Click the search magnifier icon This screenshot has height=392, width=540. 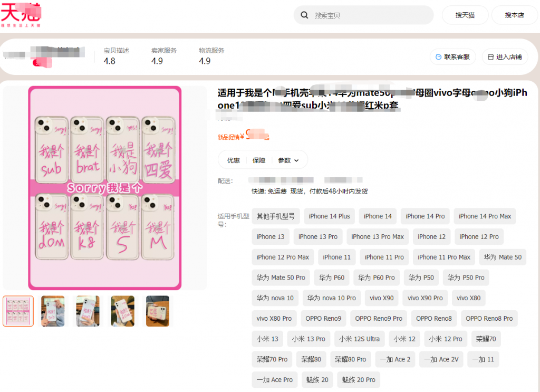click(304, 15)
